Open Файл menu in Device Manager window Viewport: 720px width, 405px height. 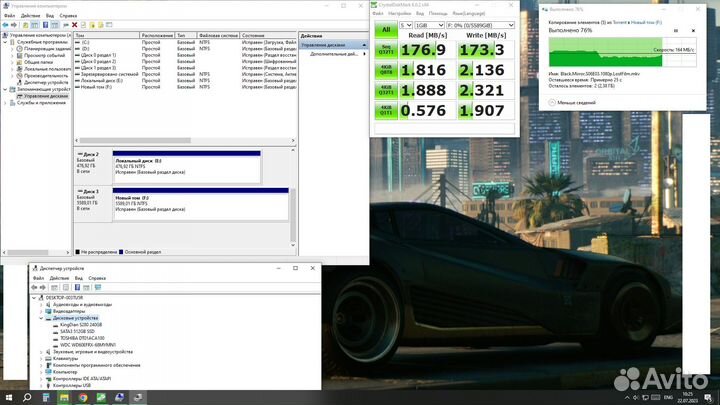38,278
